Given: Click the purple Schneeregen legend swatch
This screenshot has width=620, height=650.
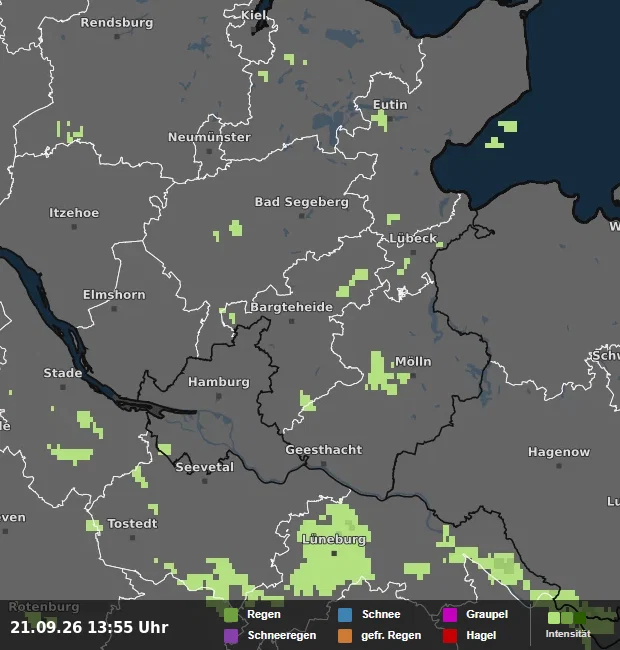Looking at the screenshot, I should tap(231, 636).
